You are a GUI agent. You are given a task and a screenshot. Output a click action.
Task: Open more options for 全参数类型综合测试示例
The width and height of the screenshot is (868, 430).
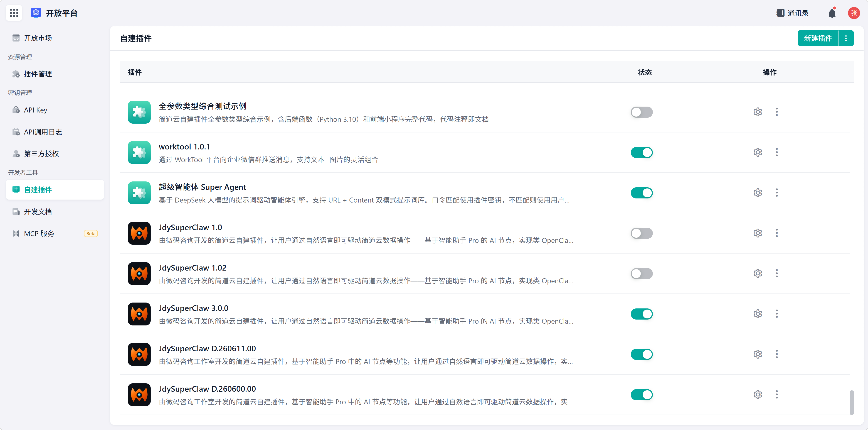point(777,112)
